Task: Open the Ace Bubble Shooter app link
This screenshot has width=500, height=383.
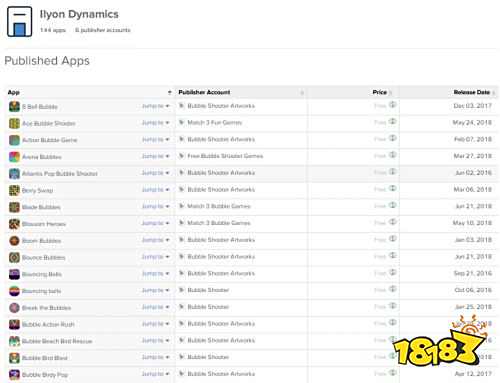Action: [x=49, y=123]
